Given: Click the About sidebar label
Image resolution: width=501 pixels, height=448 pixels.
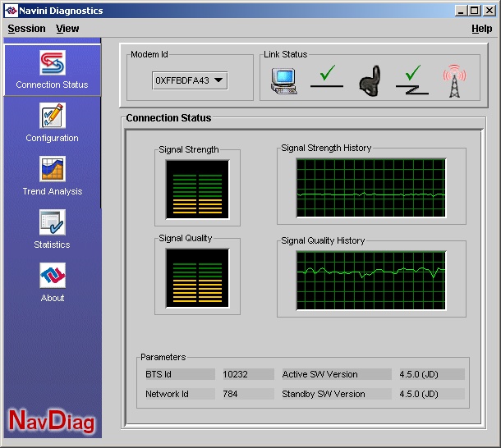Looking at the screenshot, I should [x=53, y=298].
